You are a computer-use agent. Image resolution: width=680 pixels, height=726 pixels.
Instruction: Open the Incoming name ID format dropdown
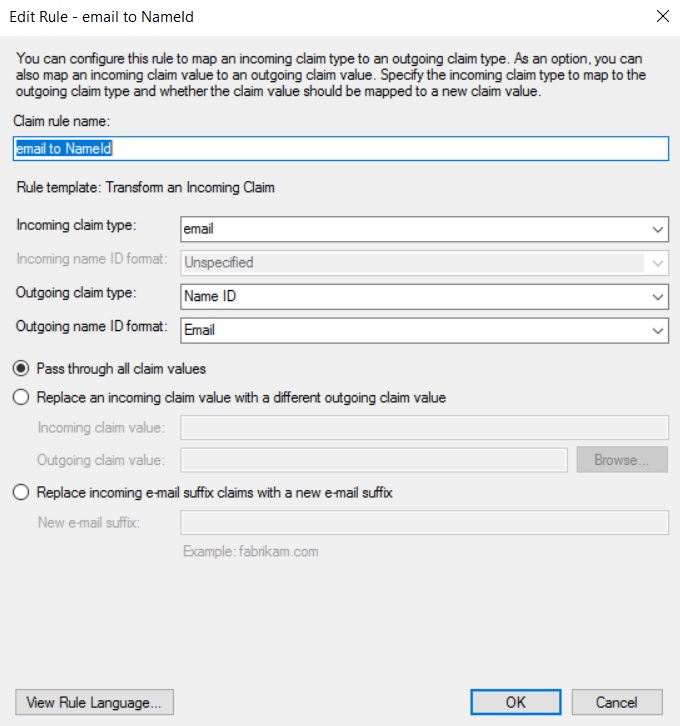click(x=424, y=263)
